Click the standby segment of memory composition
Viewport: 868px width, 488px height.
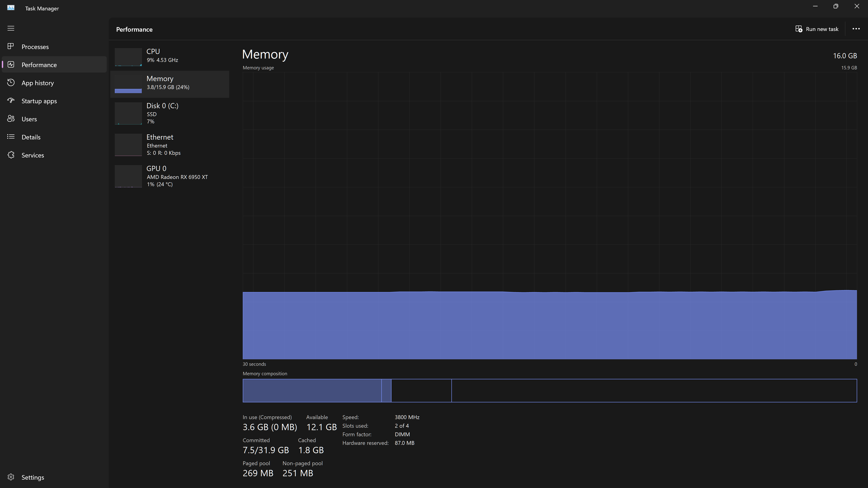[421, 391]
